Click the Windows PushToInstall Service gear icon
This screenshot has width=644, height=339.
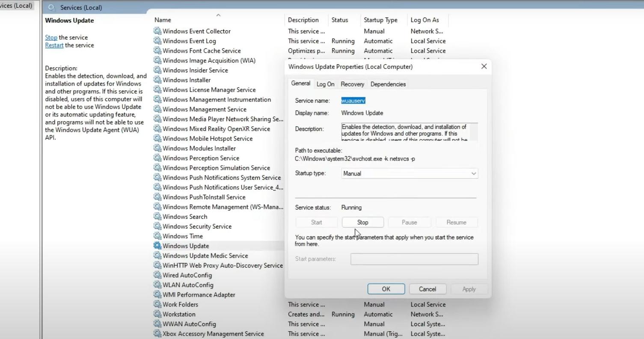[157, 197]
